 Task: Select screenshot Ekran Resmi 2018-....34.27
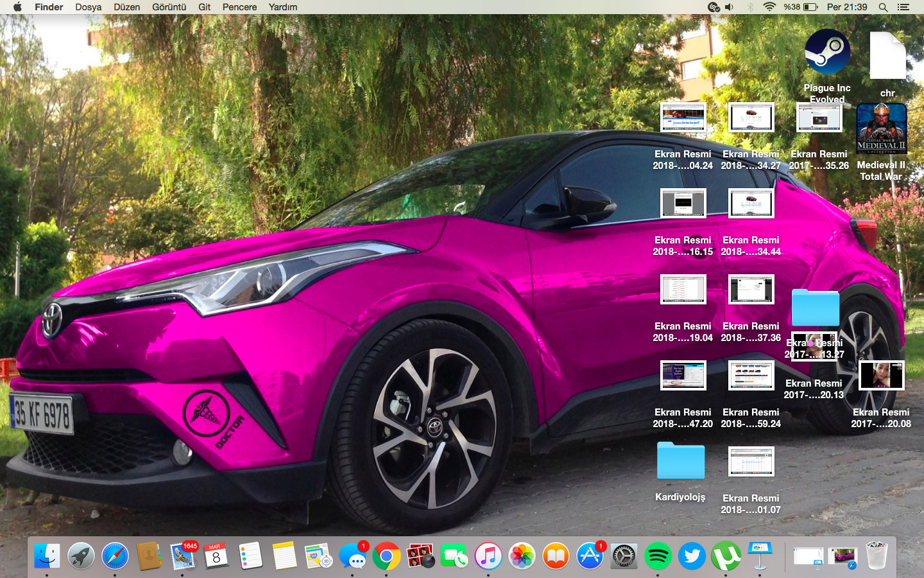(751, 118)
